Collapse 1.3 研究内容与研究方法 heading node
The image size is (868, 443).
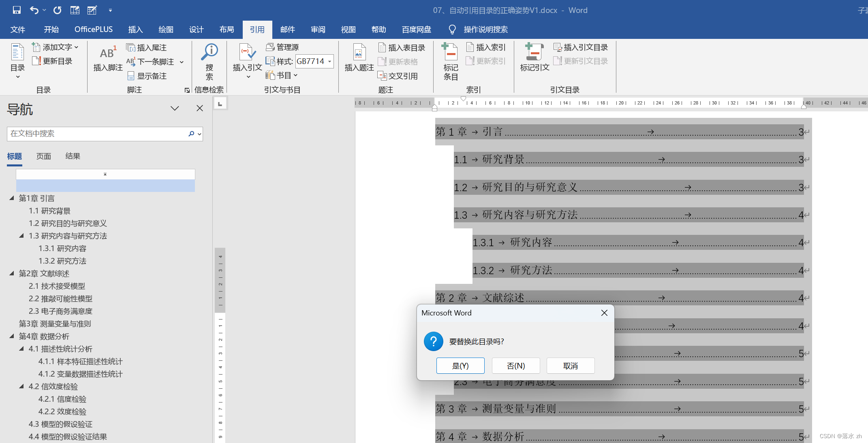click(x=21, y=236)
